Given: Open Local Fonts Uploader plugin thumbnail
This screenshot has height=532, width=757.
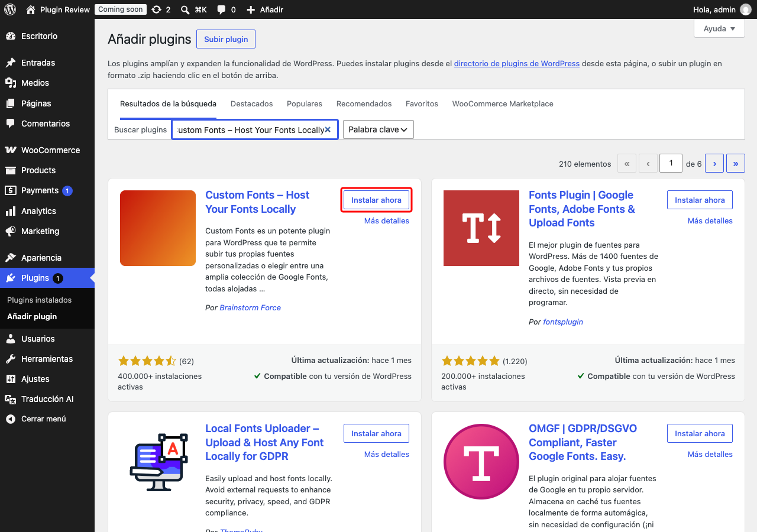Looking at the screenshot, I should pos(158,462).
